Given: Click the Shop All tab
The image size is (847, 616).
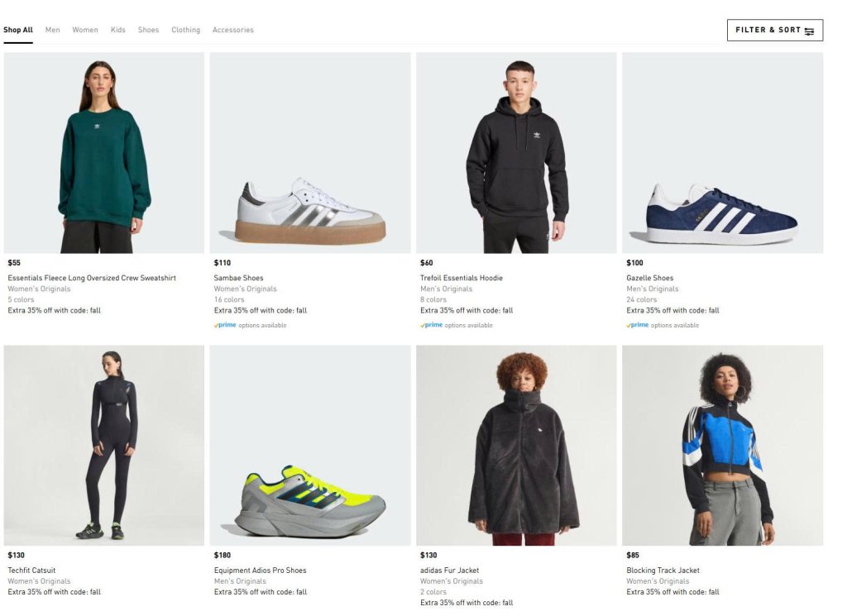Looking at the screenshot, I should click(x=18, y=30).
